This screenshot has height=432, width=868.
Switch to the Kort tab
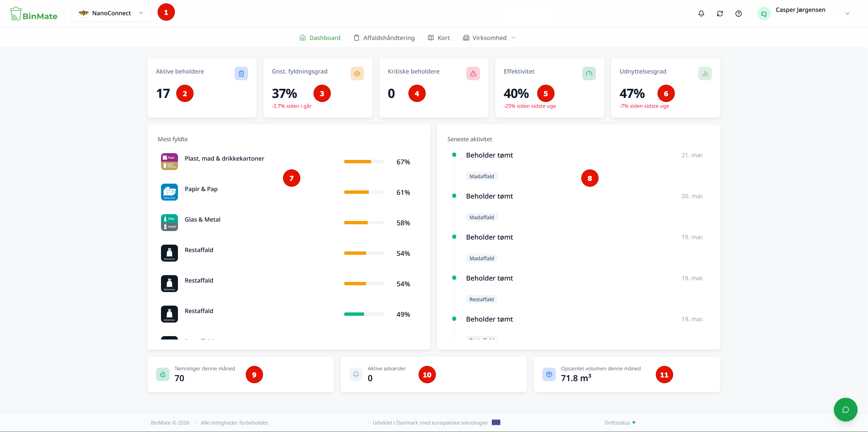439,38
